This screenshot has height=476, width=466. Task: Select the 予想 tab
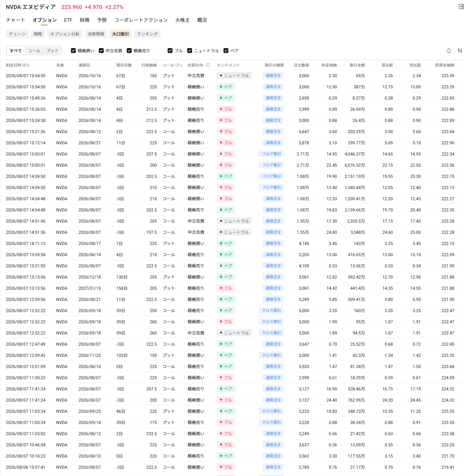pos(102,20)
